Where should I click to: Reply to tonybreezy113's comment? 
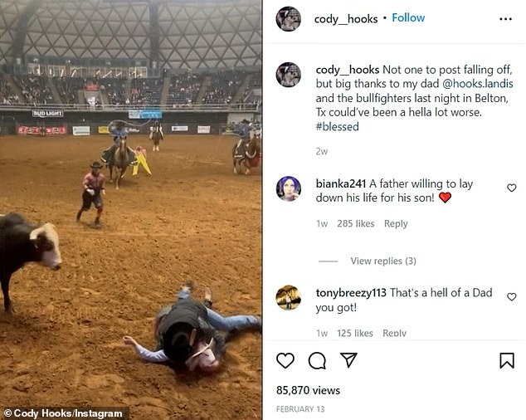click(x=394, y=333)
